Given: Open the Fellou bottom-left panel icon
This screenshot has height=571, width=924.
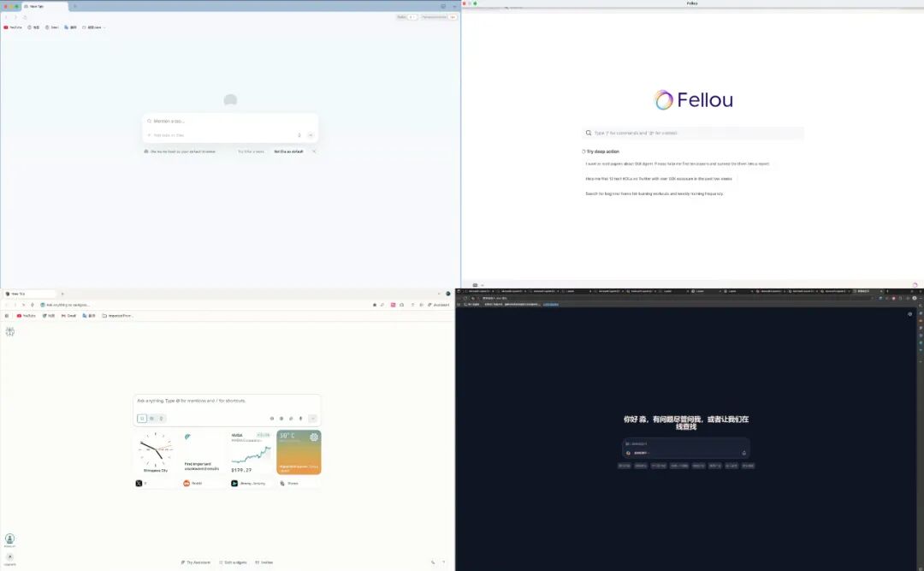Looking at the screenshot, I should tap(475, 285).
